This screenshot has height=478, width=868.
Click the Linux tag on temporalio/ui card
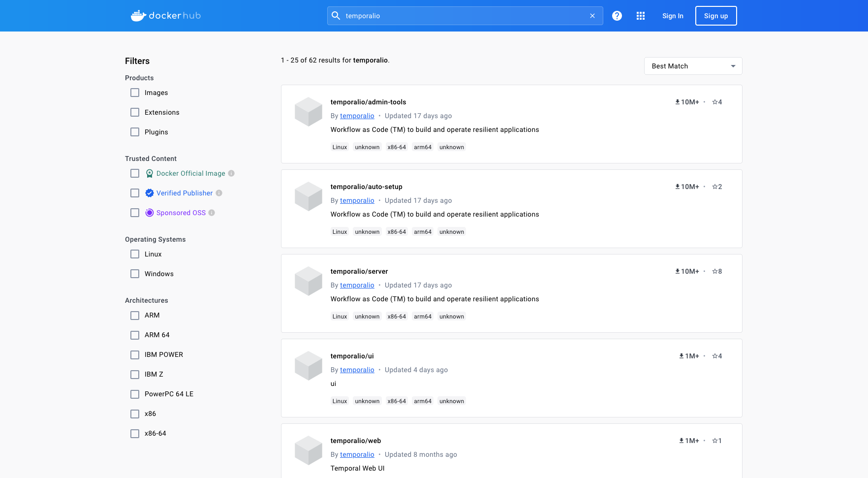click(x=340, y=401)
